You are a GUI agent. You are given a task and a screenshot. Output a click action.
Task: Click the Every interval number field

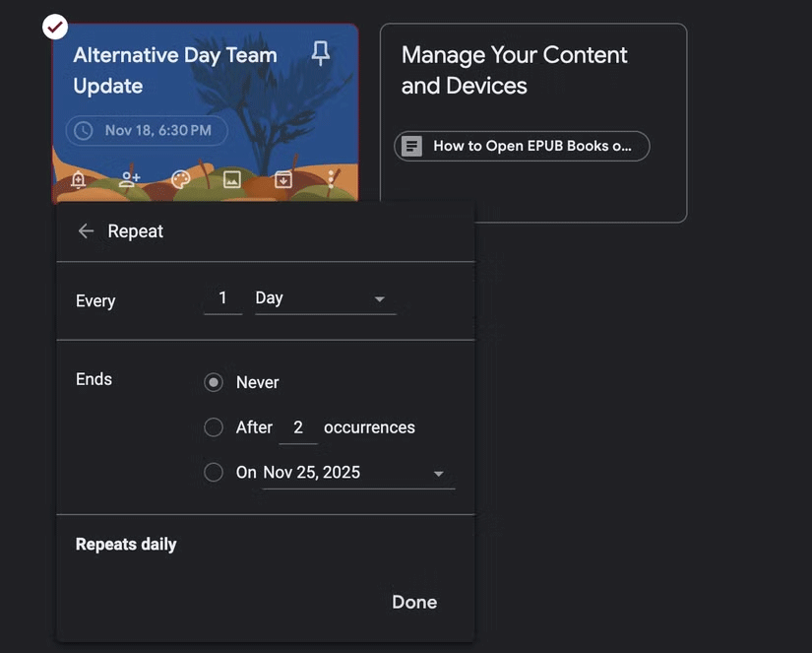(x=222, y=298)
